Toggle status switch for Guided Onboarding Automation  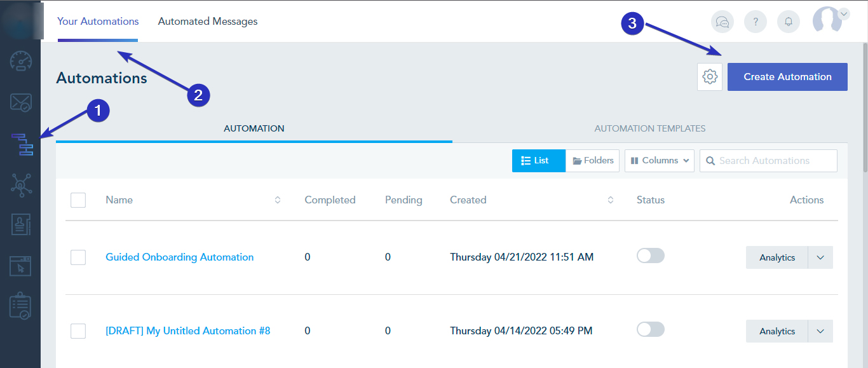(651, 256)
